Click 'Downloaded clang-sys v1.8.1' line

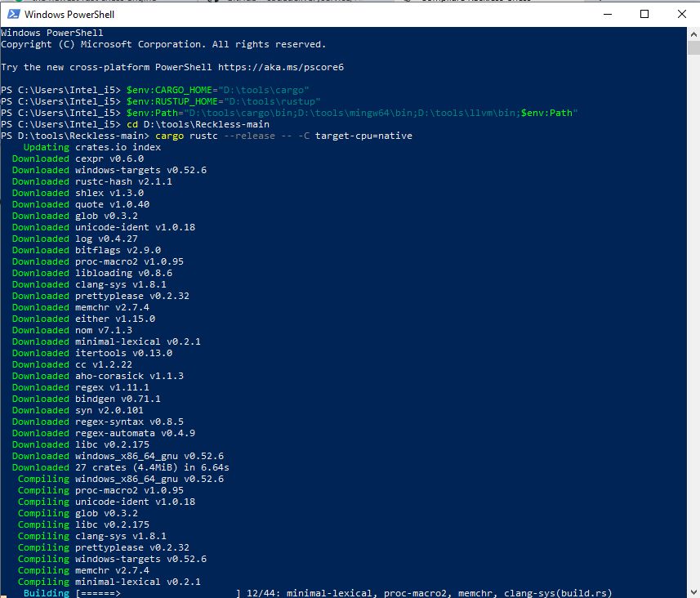point(89,284)
